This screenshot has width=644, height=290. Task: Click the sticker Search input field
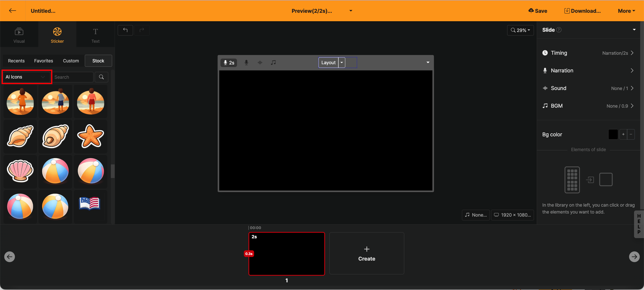click(73, 77)
